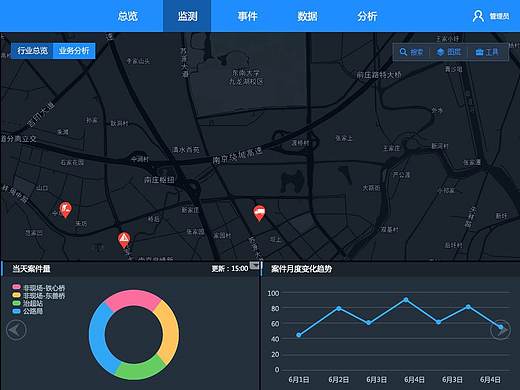This screenshot has width=520, height=390.
Task: Select the 6月1日 data point near 45
Action: coord(299,335)
